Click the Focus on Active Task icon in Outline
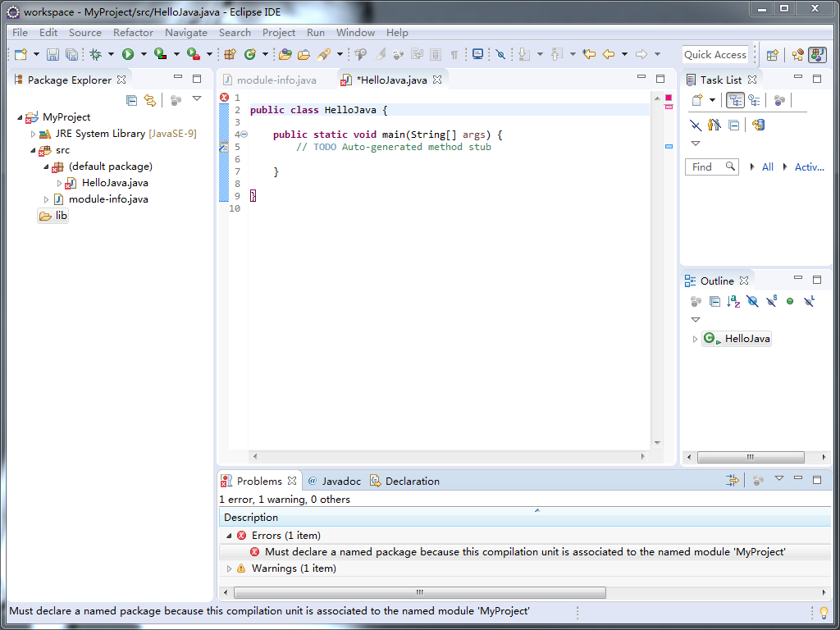The width and height of the screenshot is (840, 630). point(696,302)
